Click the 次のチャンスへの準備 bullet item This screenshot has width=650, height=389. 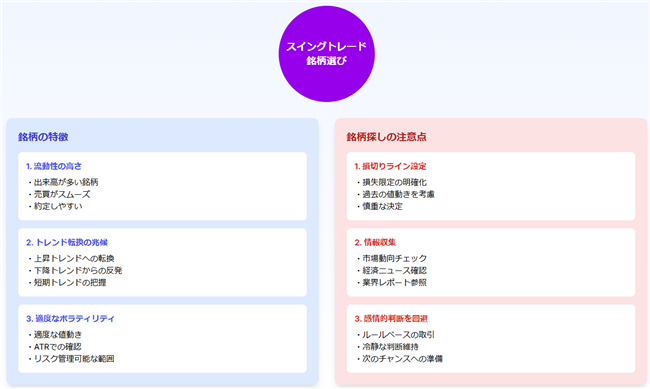pos(400,359)
